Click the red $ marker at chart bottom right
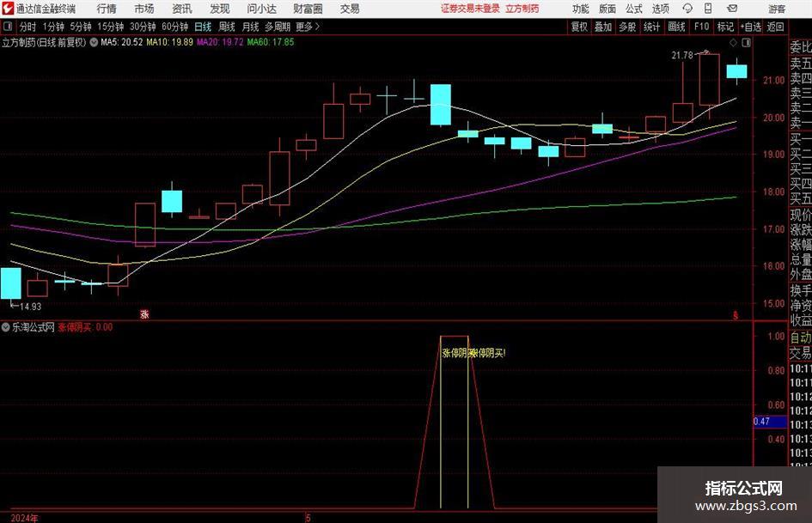 [x=736, y=315]
